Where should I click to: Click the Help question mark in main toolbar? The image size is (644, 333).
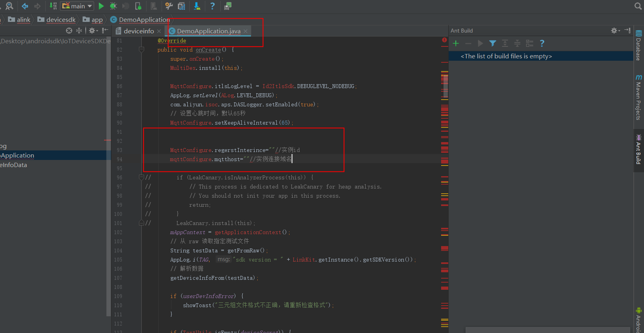coord(212,6)
